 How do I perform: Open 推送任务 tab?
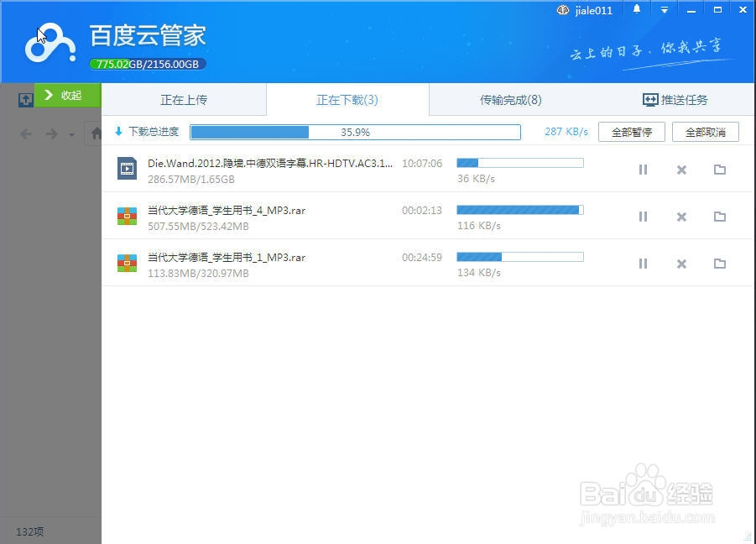coord(675,100)
